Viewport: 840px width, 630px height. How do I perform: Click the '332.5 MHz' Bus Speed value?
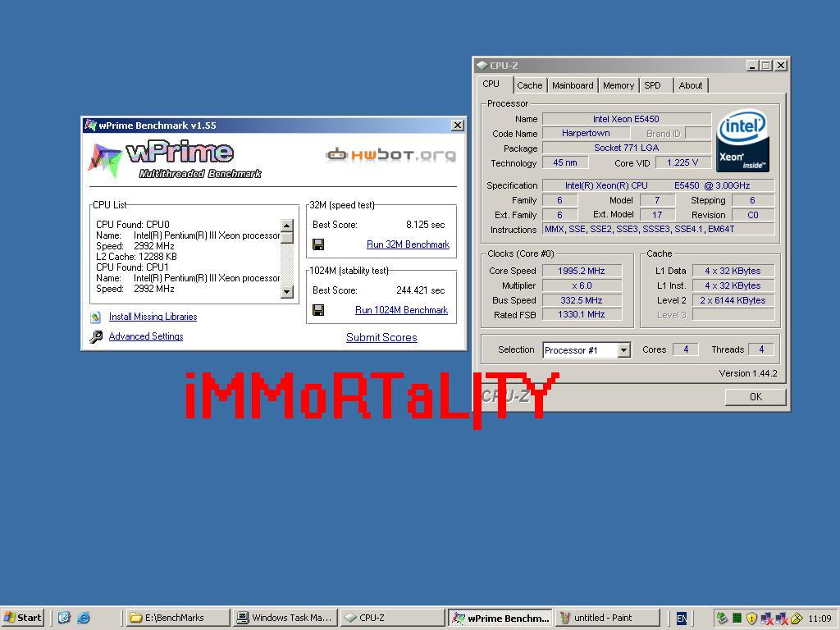click(x=582, y=300)
